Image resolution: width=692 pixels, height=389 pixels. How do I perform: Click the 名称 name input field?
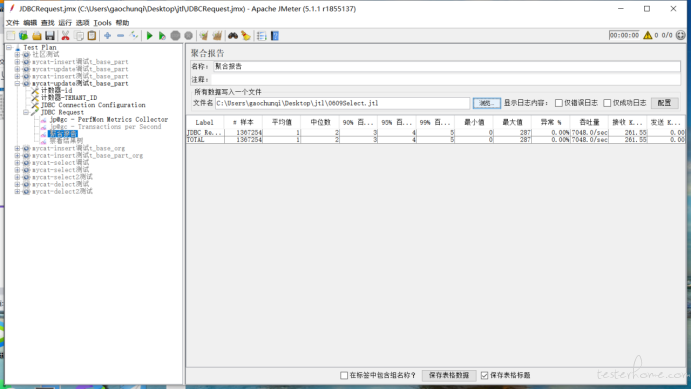tap(447, 66)
